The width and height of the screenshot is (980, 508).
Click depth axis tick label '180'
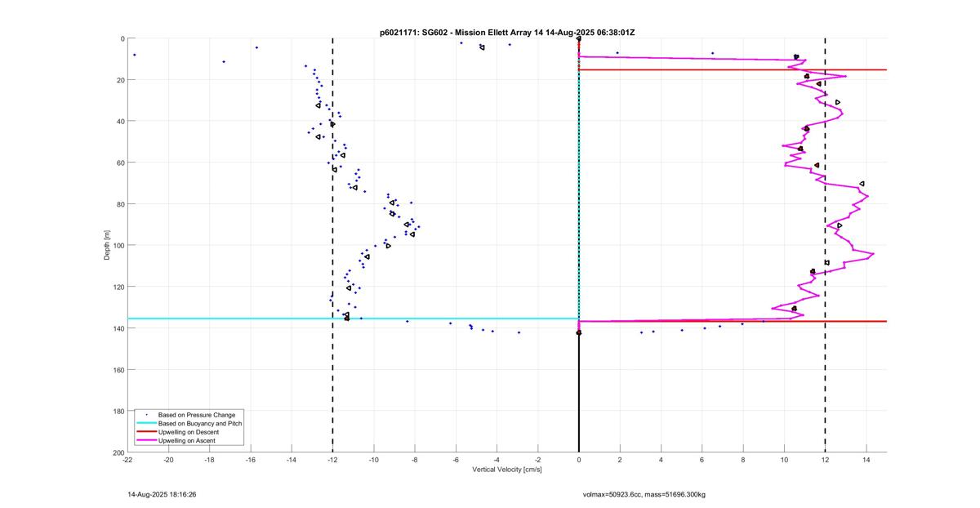click(x=118, y=411)
